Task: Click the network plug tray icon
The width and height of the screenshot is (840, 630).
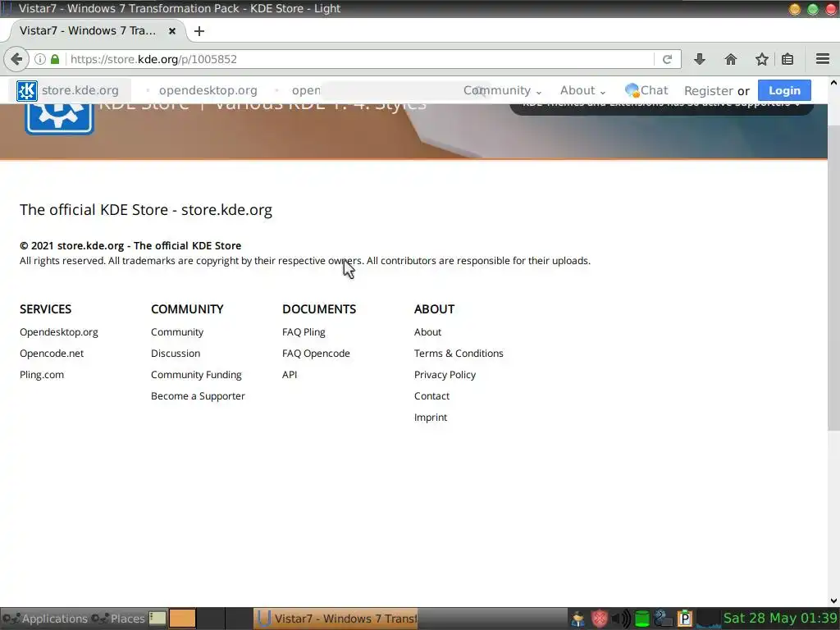Action: (x=663, y=619)
